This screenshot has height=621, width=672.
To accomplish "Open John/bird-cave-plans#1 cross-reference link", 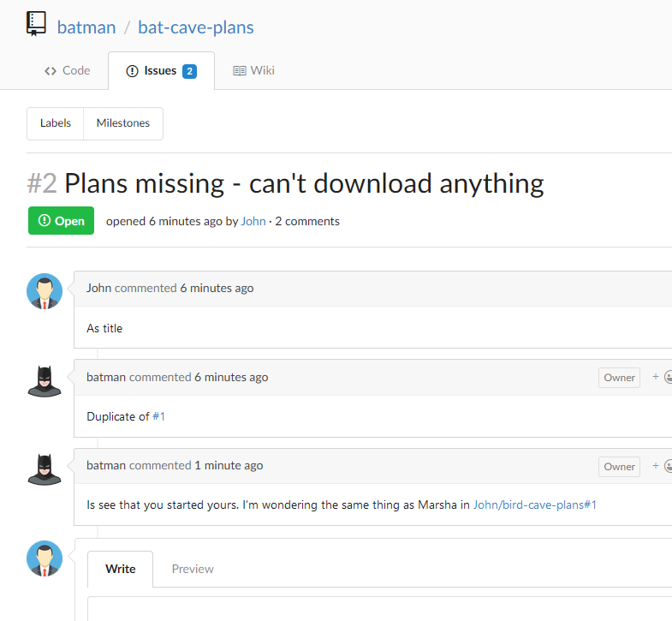I will pyautogui.click(x=534, y=505).
